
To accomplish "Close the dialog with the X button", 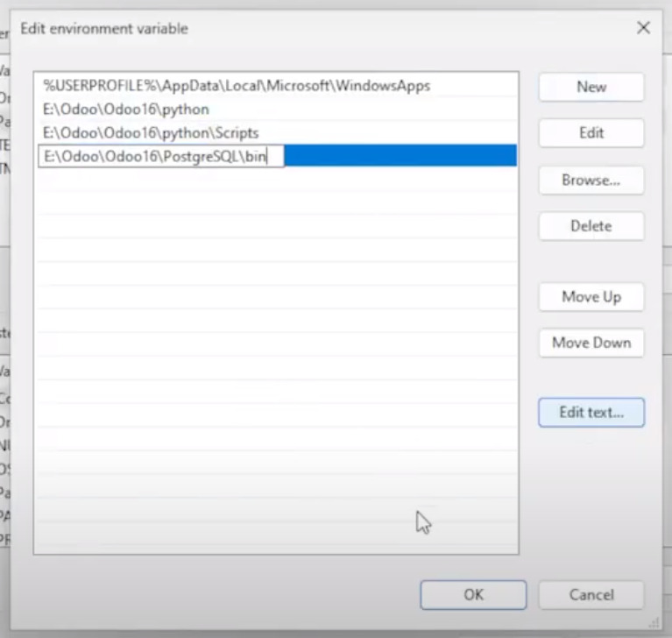I will click(643, 28).
